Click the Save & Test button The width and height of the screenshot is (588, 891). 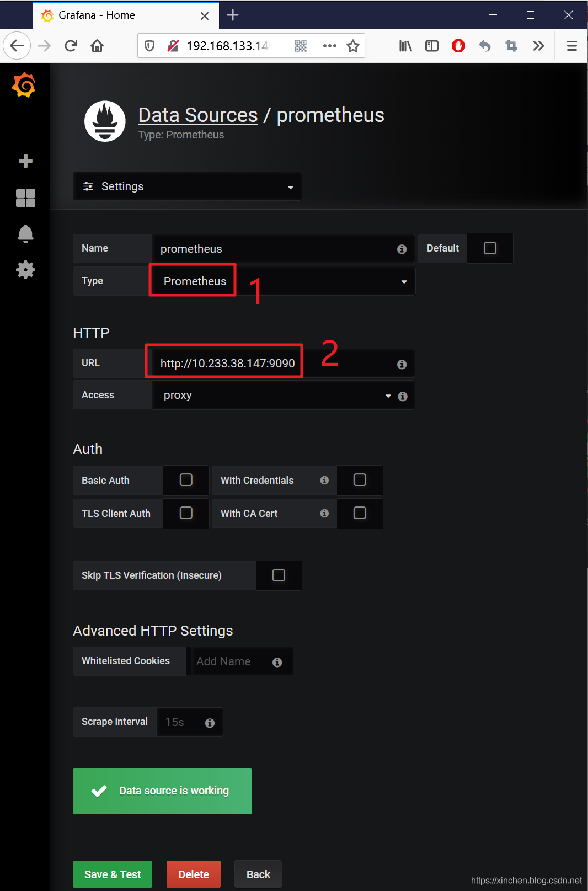[113, 874]
